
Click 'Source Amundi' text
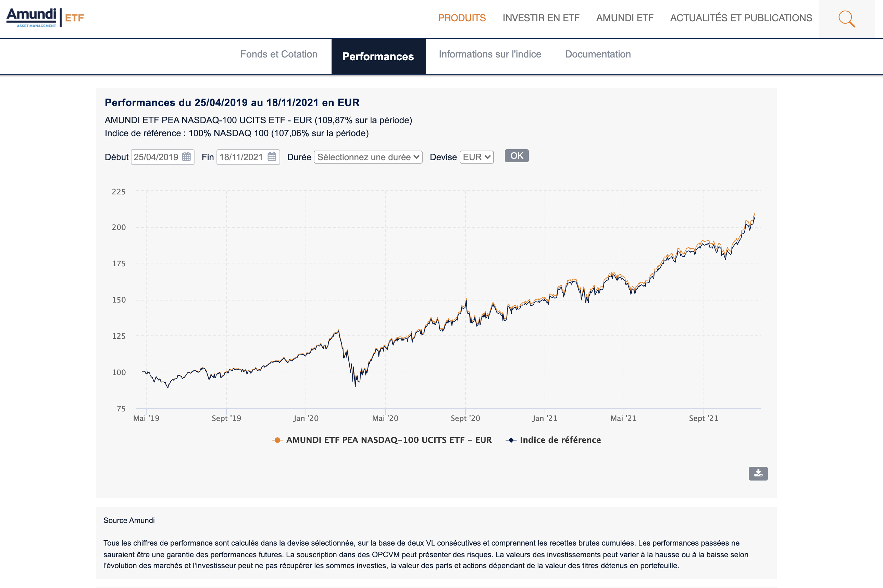click(129, 520)
